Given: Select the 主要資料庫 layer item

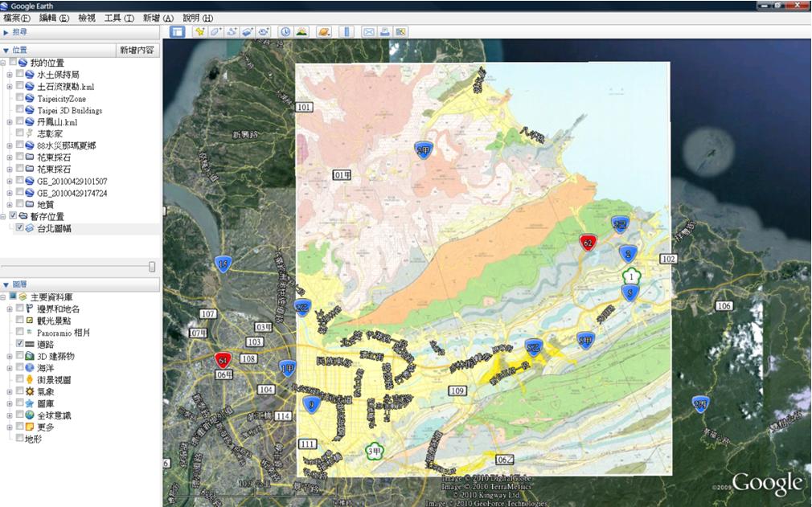Looking at the screenshot, I should coord(51,297).
